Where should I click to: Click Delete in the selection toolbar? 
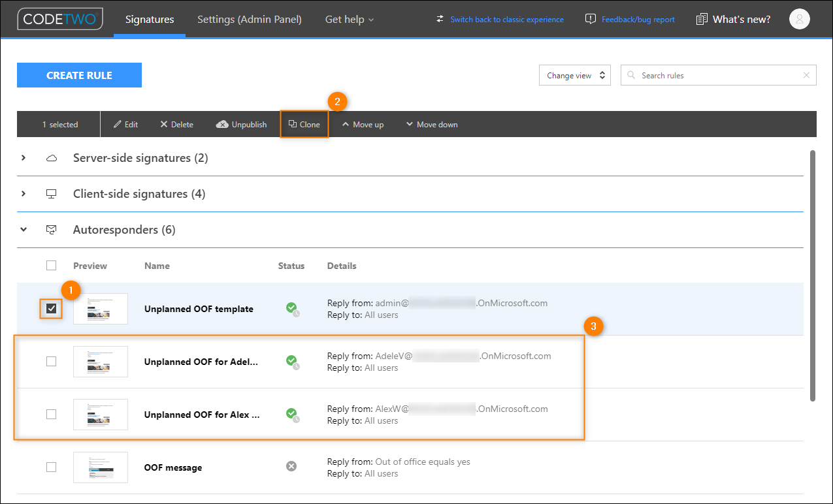[x=177, y=124]
